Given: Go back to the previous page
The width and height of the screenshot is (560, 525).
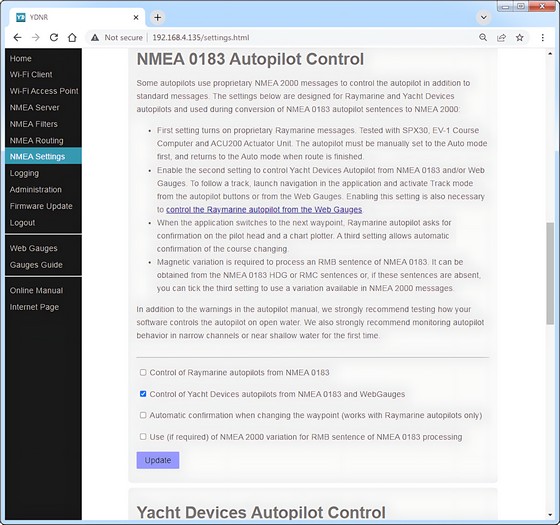Looking at the screenshot, I should pyautogui.click(x=17, y=38).
